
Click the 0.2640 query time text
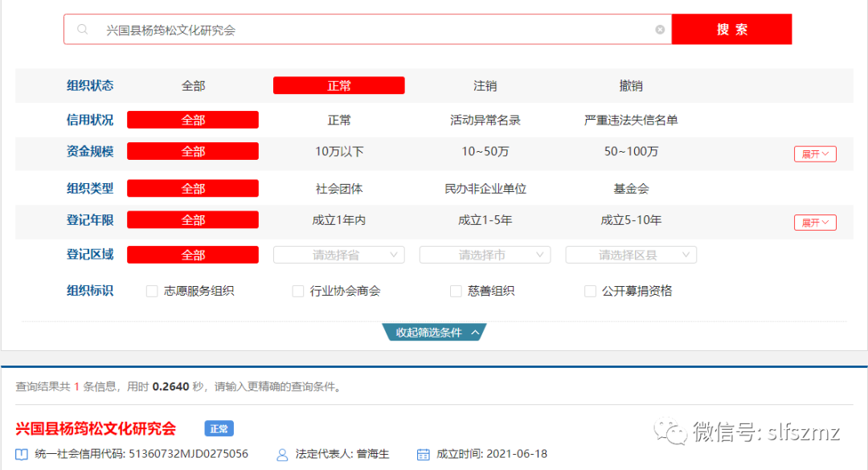(170, 386)
